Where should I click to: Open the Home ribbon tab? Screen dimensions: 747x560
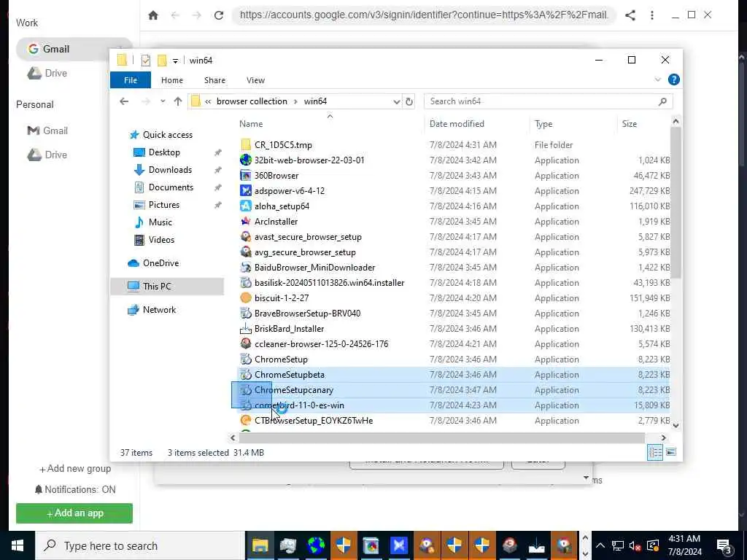tap(172, 80)
